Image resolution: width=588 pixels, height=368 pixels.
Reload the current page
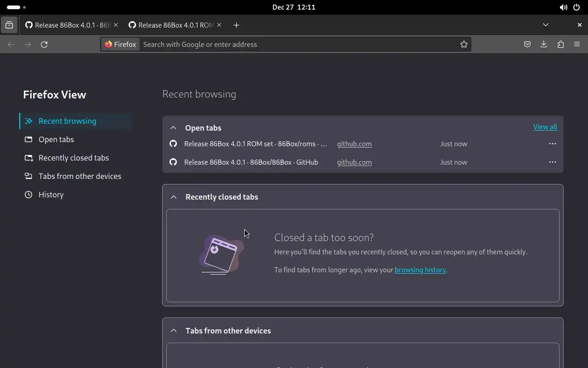[44, 45]
